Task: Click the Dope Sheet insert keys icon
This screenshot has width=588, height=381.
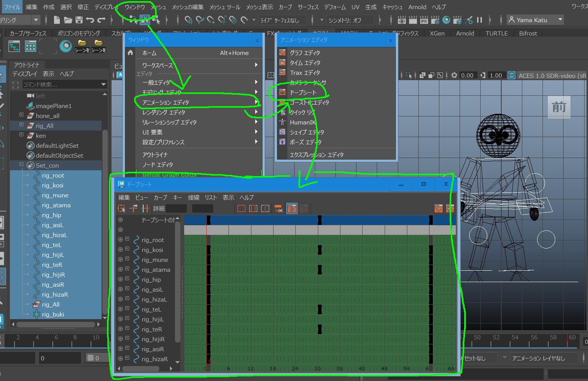Action: pyautogui.click(x=145, y=208)
